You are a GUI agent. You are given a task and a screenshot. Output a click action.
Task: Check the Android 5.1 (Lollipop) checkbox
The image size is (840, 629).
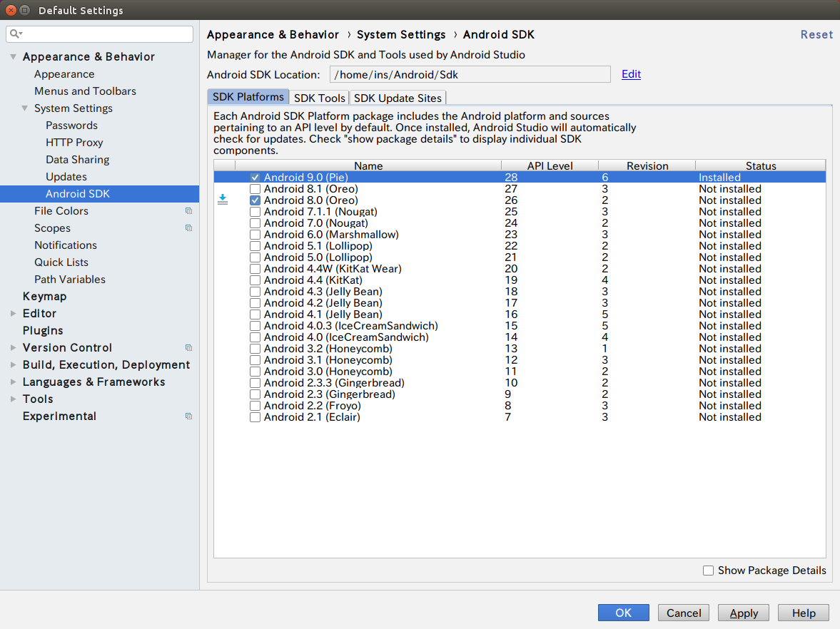[255, 246]
